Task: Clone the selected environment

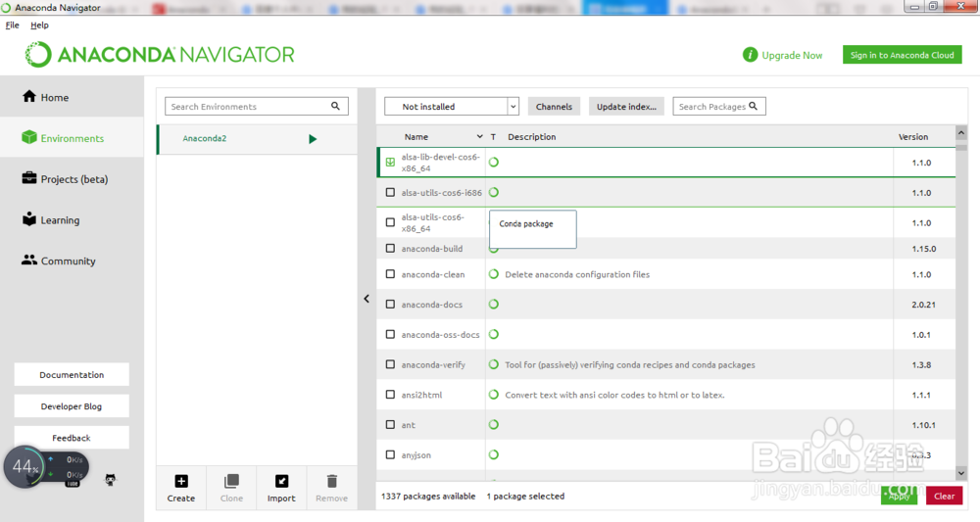Action: coord(231,488)
